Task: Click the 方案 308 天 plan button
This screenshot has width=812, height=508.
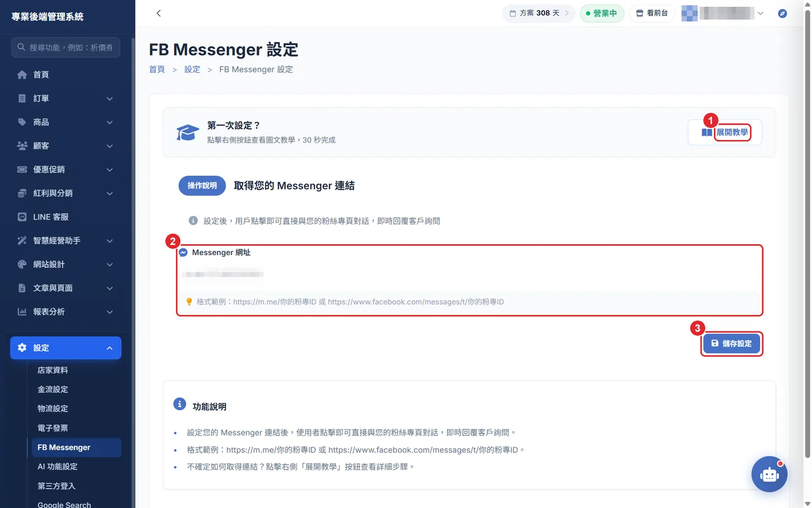Action: (539, 14)
